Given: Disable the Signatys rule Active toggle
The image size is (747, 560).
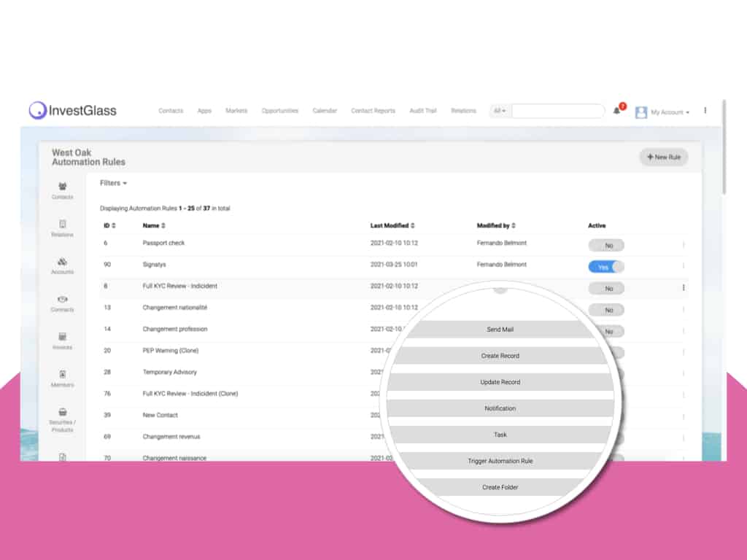Looking at the screenshot, I should coord(606,267).
